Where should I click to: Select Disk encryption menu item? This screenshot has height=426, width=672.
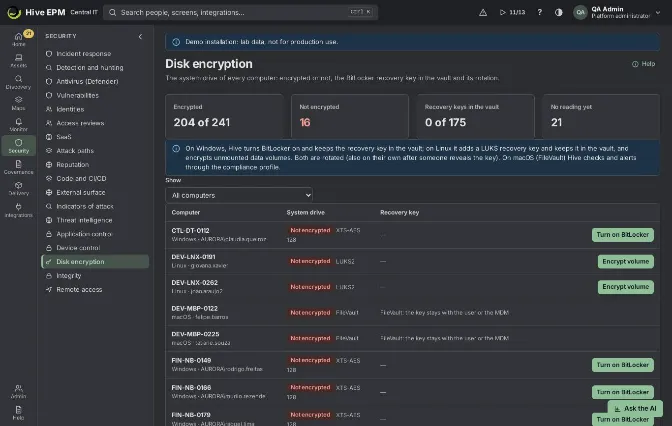click(x=95, y=261)
